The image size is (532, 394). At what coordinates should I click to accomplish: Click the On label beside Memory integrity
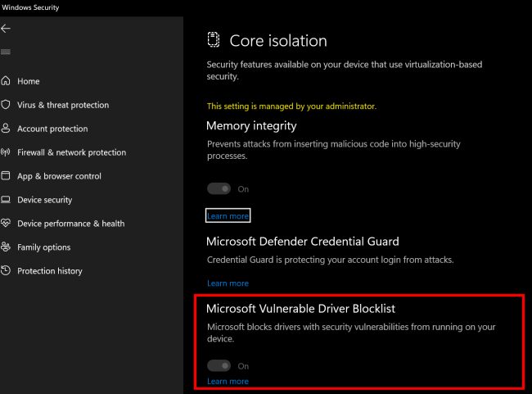pyautogui.click(x=243, y=189)
